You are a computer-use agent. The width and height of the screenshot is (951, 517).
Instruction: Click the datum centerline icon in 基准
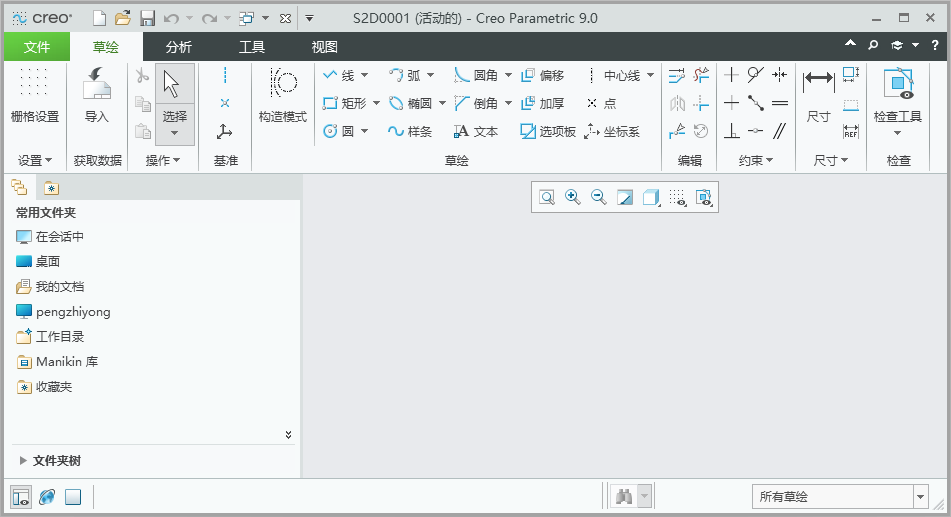[x=225, y=75]
